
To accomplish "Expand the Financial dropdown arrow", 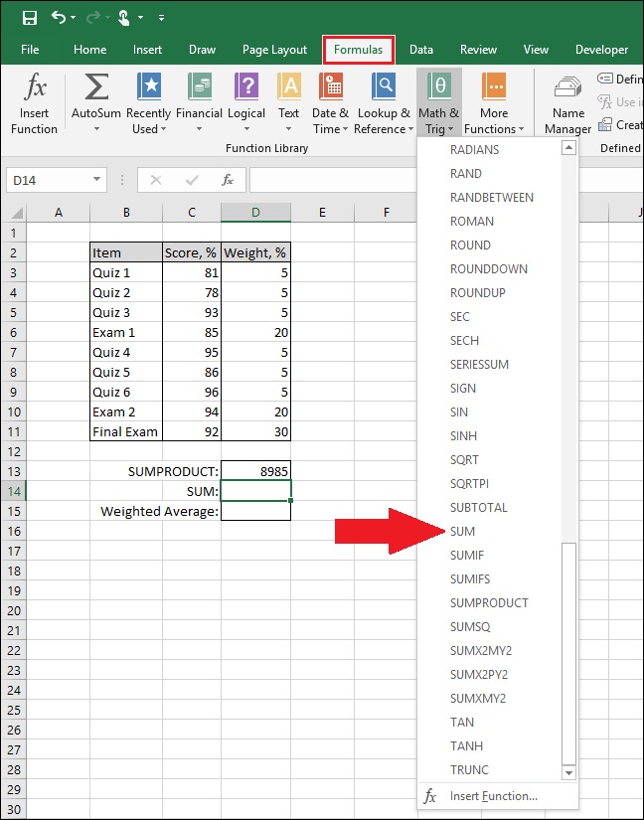I will point(199,129).
